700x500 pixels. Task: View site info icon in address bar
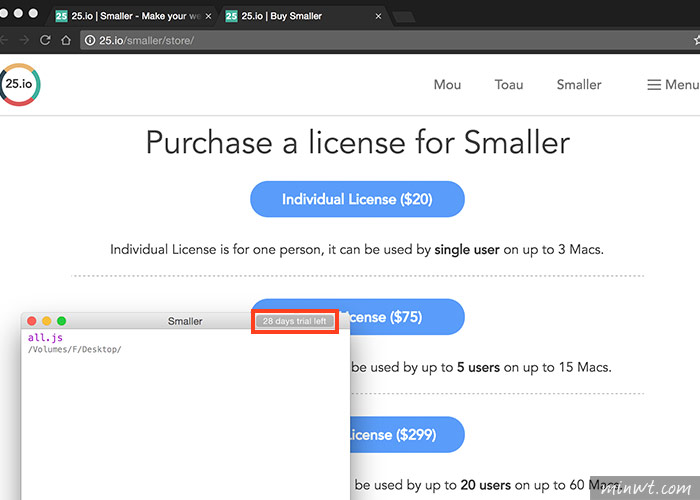(90, 41)
